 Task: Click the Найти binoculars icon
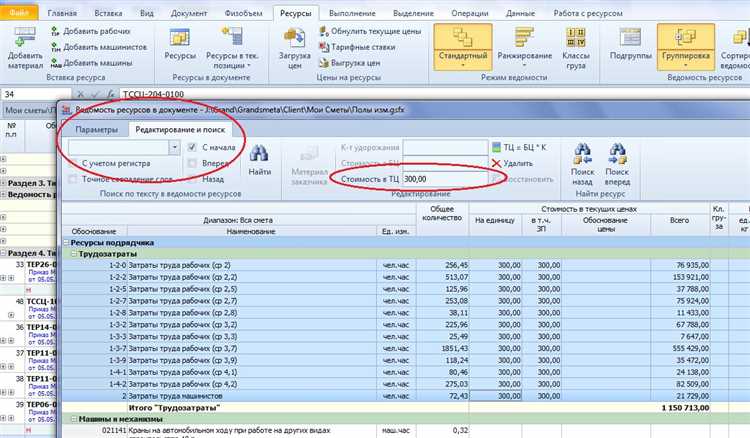point(259,159)
